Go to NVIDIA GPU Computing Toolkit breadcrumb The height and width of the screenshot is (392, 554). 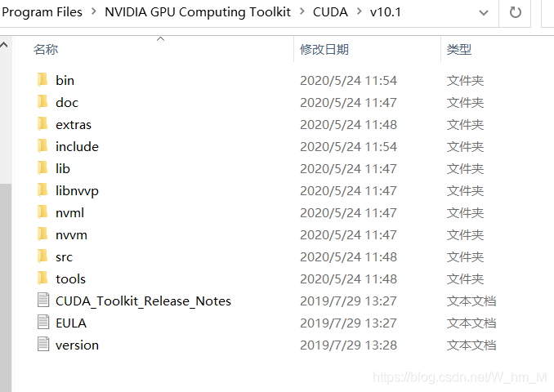tap(198, 12)
